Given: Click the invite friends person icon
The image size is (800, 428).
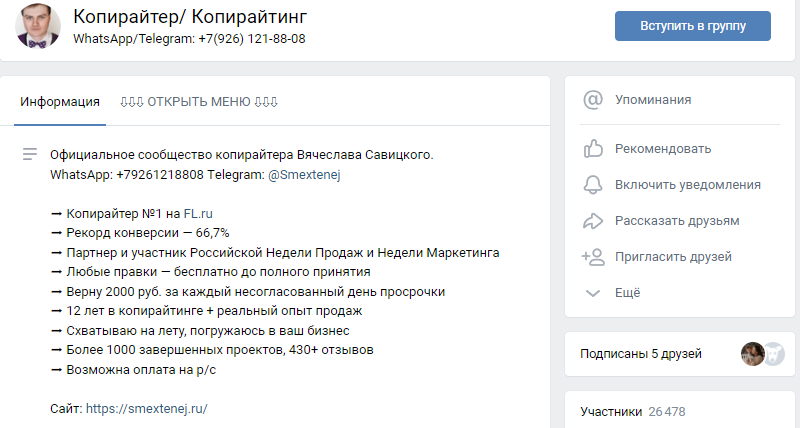Looking at the screenshot, I should click(594, 257).
